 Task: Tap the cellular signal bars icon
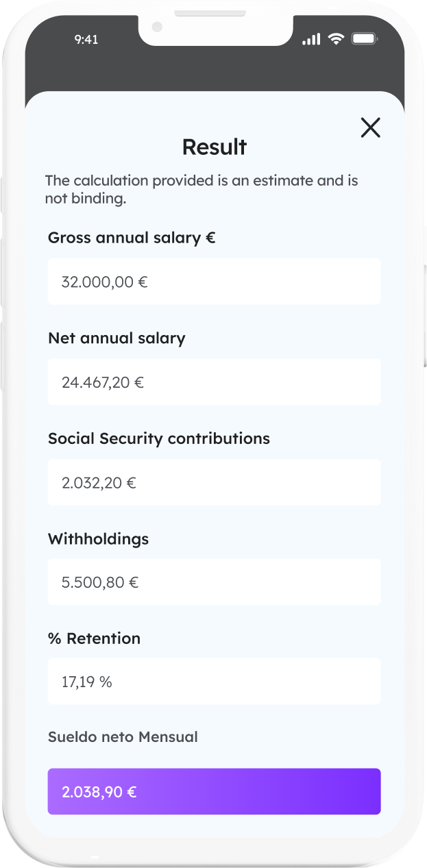[311, 40]
